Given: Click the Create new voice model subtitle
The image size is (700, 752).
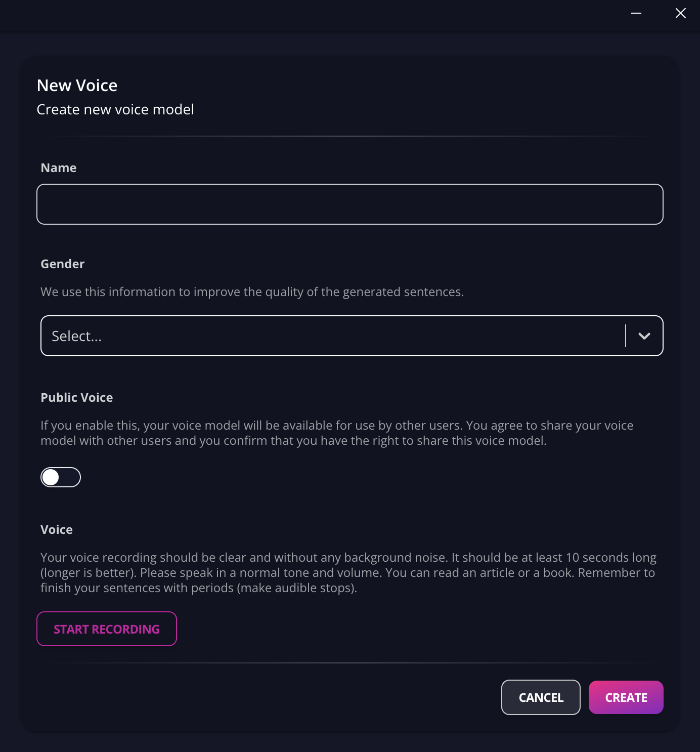Looking at the screenshot, I should [x=115, y=109].
